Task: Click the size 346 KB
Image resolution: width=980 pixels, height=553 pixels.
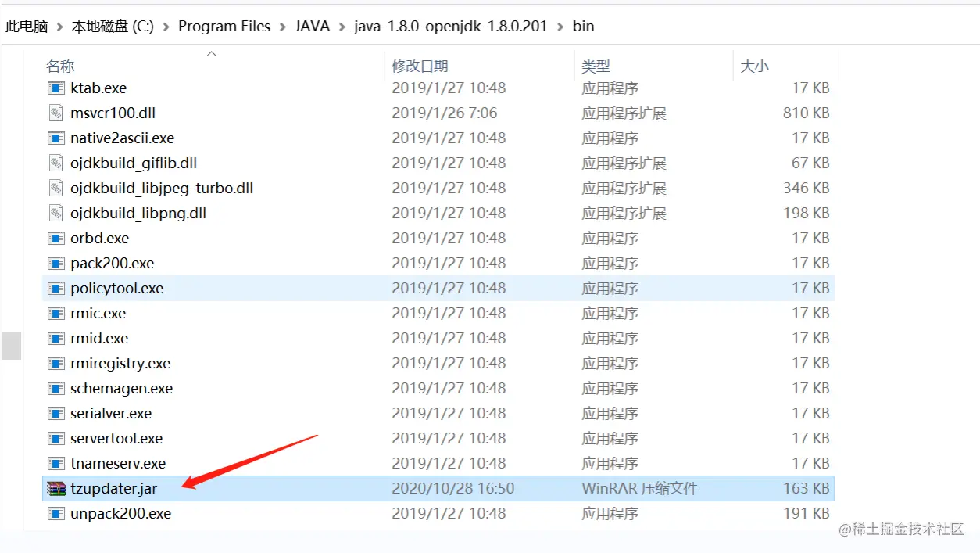Action: click(x=807, y=189)
